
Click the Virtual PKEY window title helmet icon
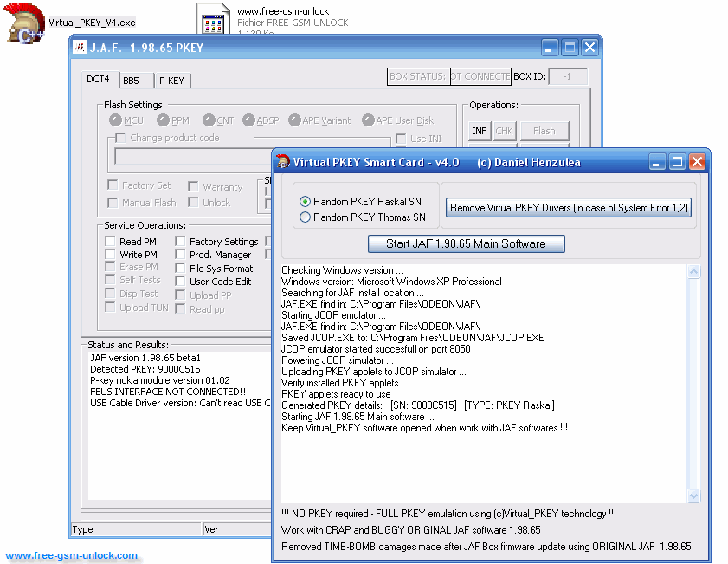coord(283,162)
